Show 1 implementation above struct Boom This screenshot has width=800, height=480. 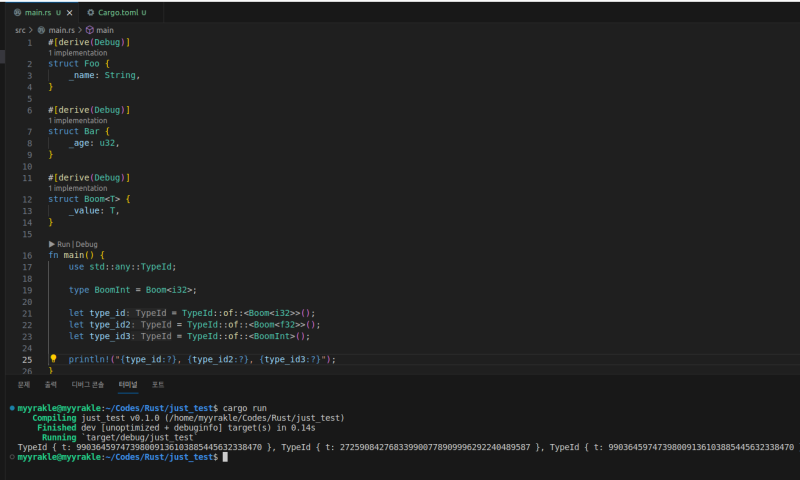tap(78, 188)
